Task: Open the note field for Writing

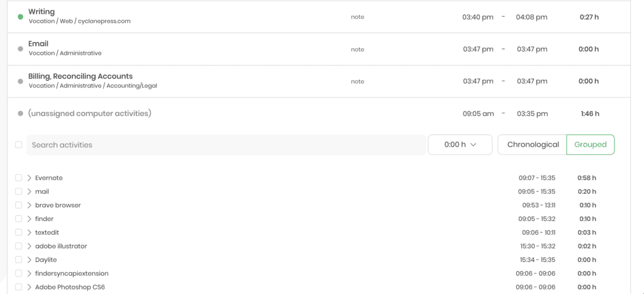Action: pyautogui.click(x=357, y=17)
